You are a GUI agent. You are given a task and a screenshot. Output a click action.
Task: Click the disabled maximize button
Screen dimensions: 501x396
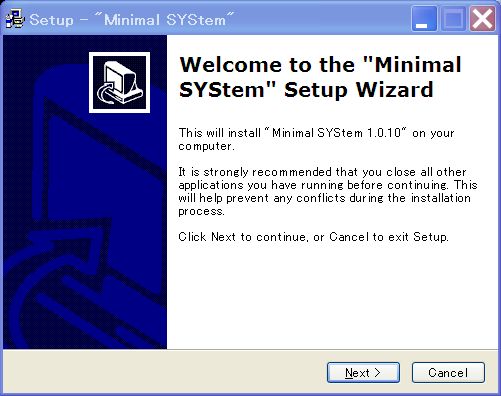click(453, 19)
